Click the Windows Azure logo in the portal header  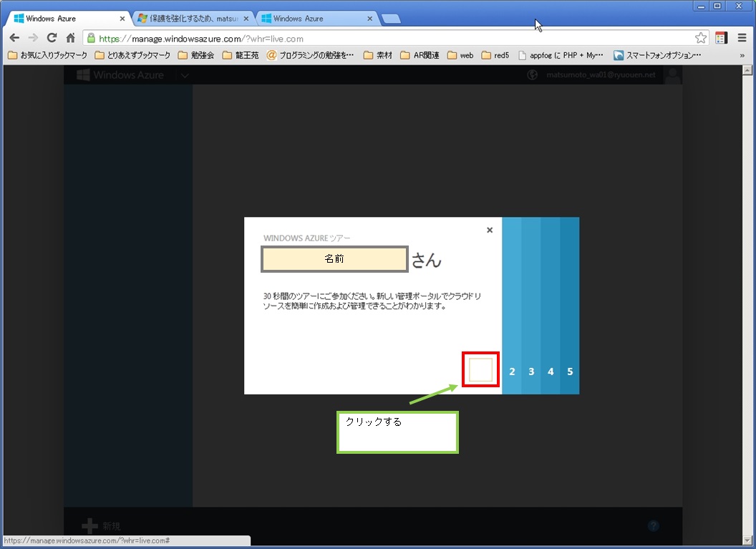120,75
